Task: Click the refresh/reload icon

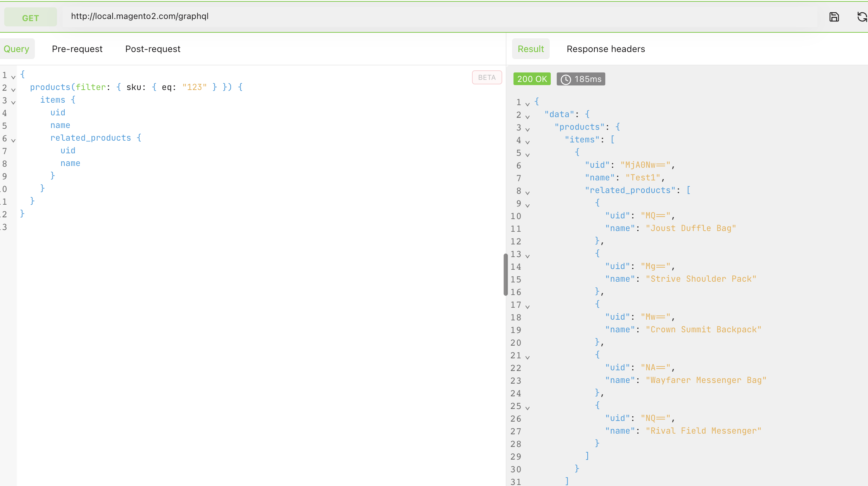Action: pos(862,17)
